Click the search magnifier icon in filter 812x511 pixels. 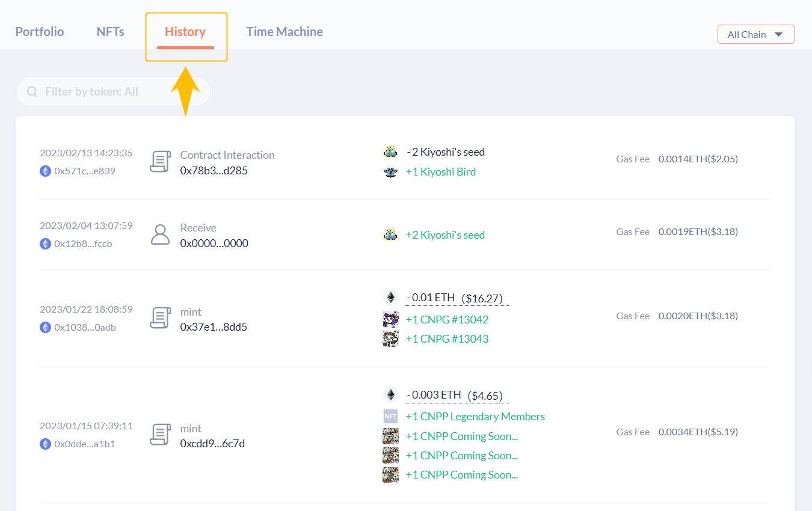point(32,92)
